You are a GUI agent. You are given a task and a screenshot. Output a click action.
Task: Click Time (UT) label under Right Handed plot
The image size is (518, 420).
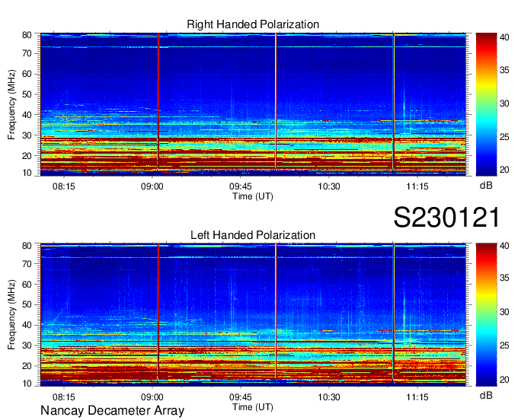tap(253, 196)
